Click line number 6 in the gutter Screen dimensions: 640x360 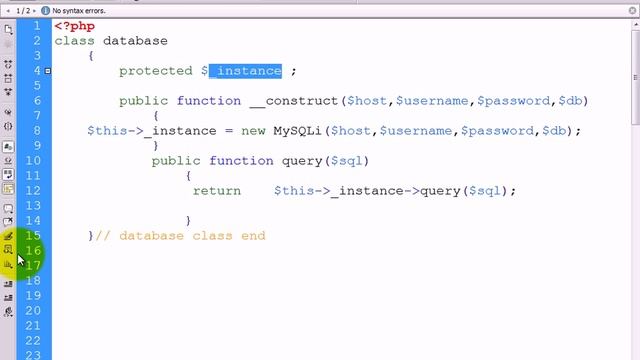[x=37, y=101]
